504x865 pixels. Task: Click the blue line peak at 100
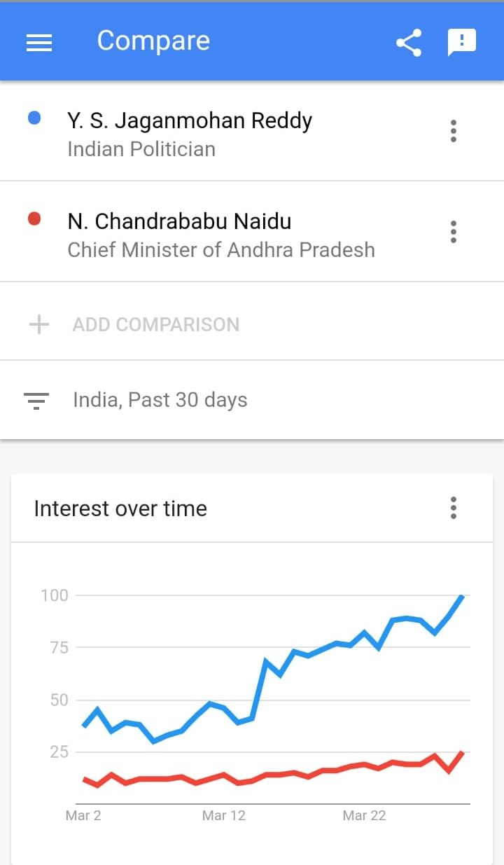[x=462, y=596]
